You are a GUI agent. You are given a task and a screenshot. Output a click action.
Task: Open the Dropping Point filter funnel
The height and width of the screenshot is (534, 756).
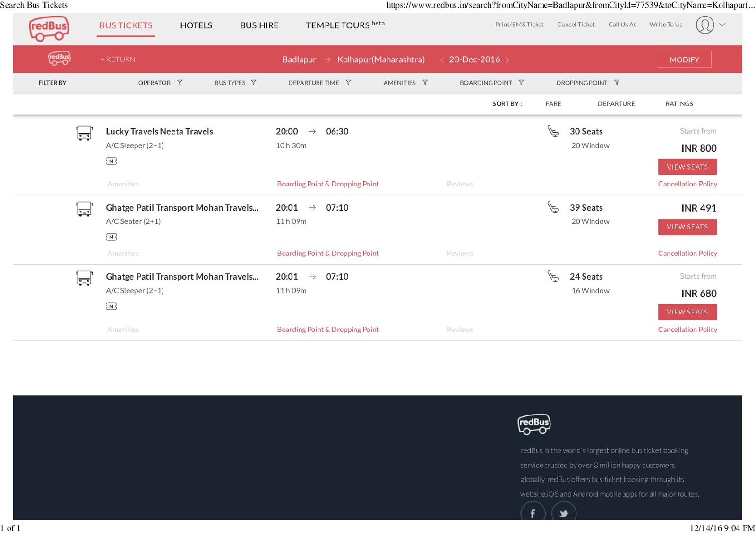617,83
